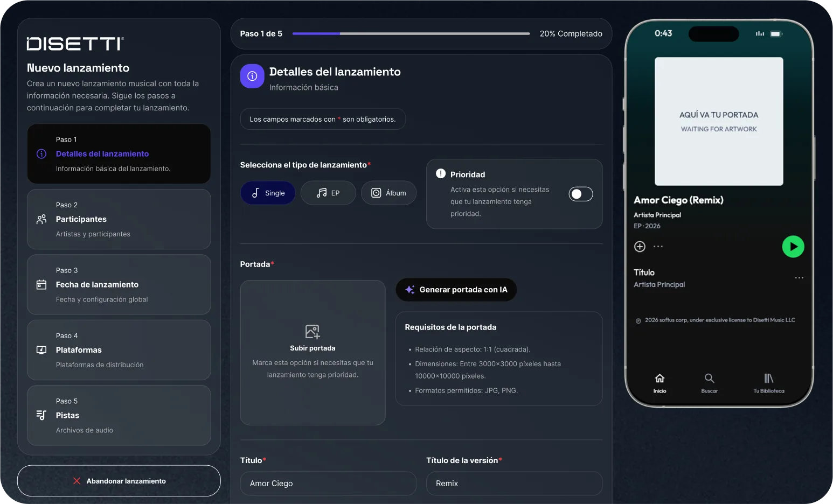The height and width of the screenshot is (504, 833).
Task: Click the red X icon in Abandonar lanzamiento
Action: 77,481
